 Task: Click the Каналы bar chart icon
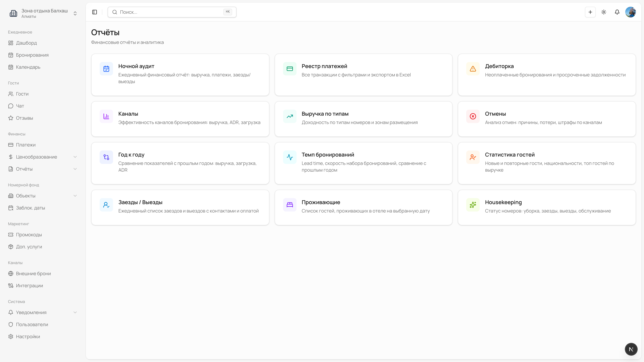[x=106, y=116]
